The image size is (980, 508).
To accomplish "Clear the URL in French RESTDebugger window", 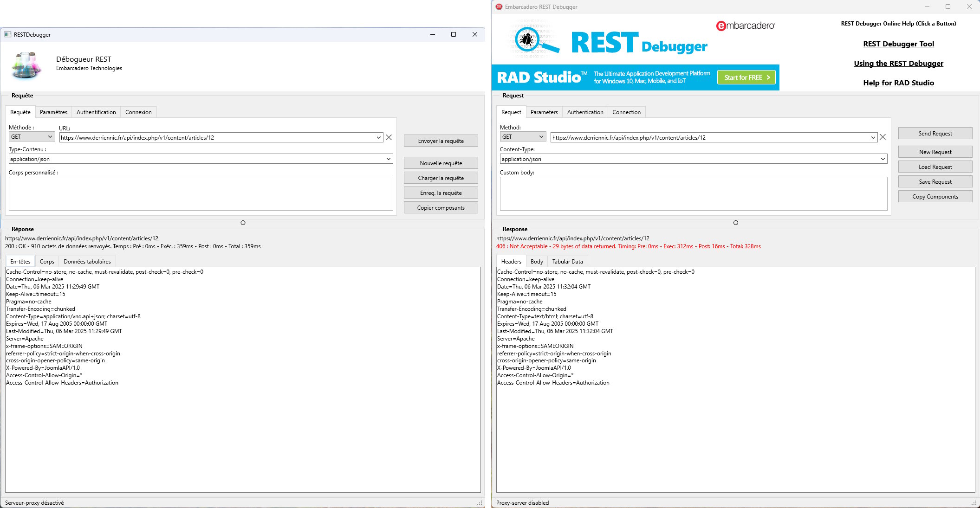I will point(389,137).
